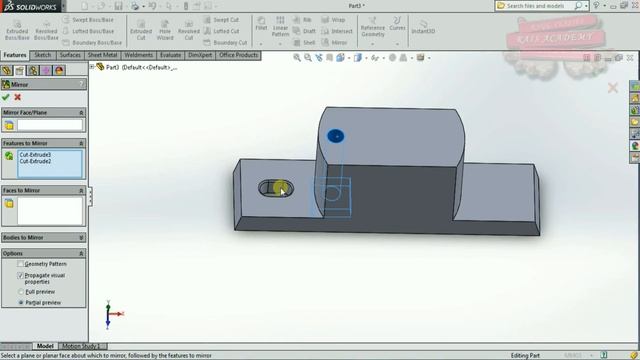This screenshot has height=360, width=640.
Task: Select the Wrap tool
Action: [x=333, y=20]
